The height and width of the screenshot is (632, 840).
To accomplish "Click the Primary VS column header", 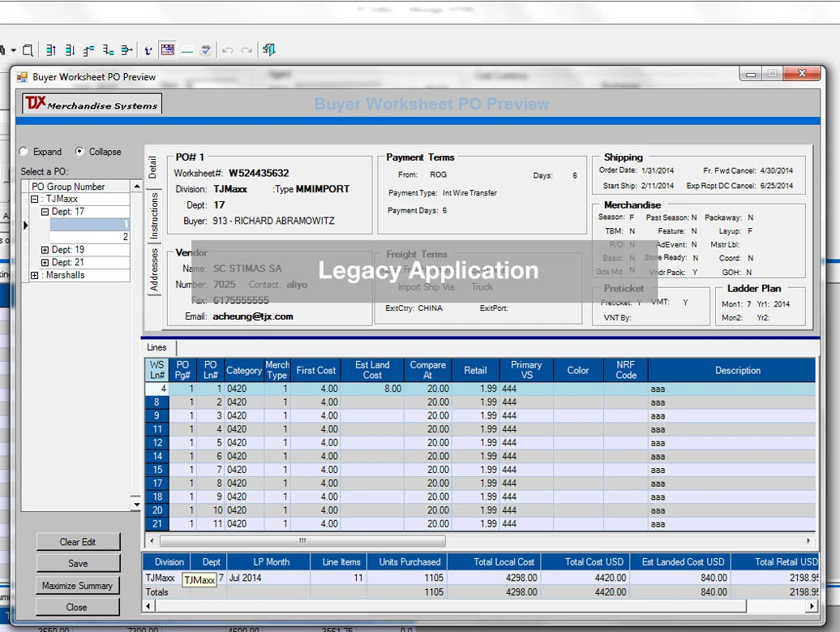I will [526, 371].
